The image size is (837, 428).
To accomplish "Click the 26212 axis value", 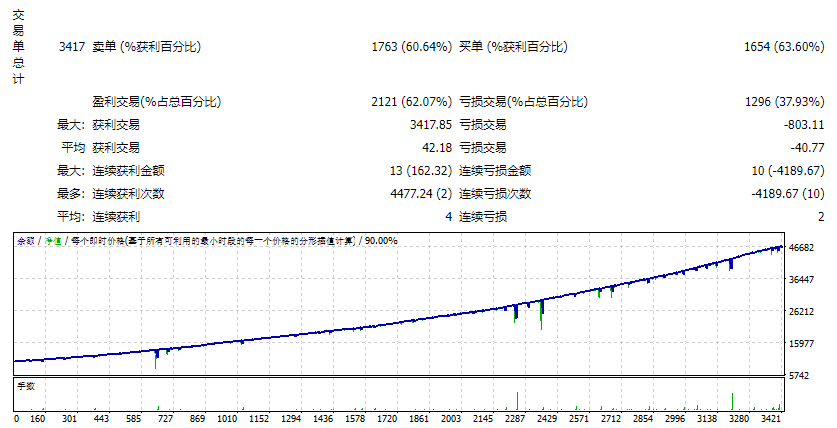I will pyautogui.click(x=802, y=312).
